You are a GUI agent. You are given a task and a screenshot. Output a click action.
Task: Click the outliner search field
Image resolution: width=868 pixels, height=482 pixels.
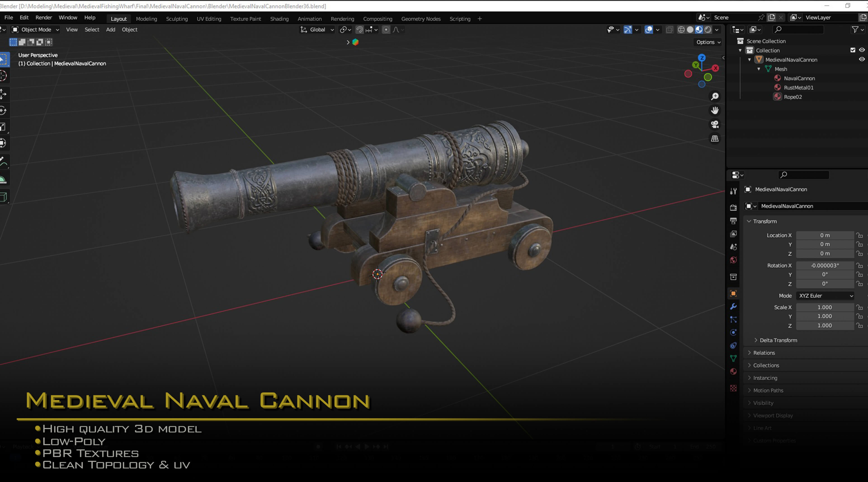tap(798, 30)
